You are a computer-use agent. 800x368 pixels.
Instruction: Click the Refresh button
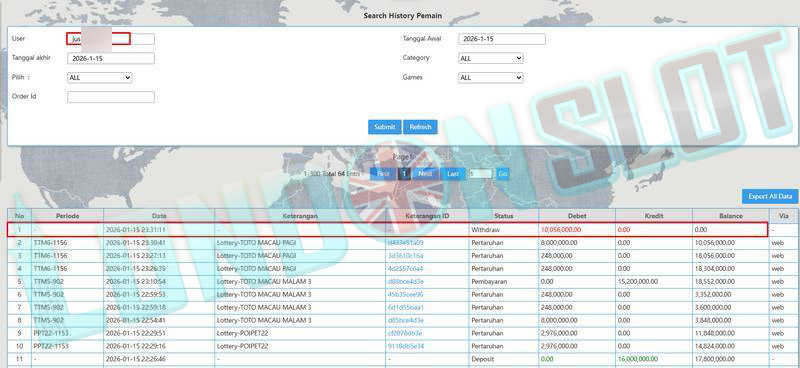(420, 127)
